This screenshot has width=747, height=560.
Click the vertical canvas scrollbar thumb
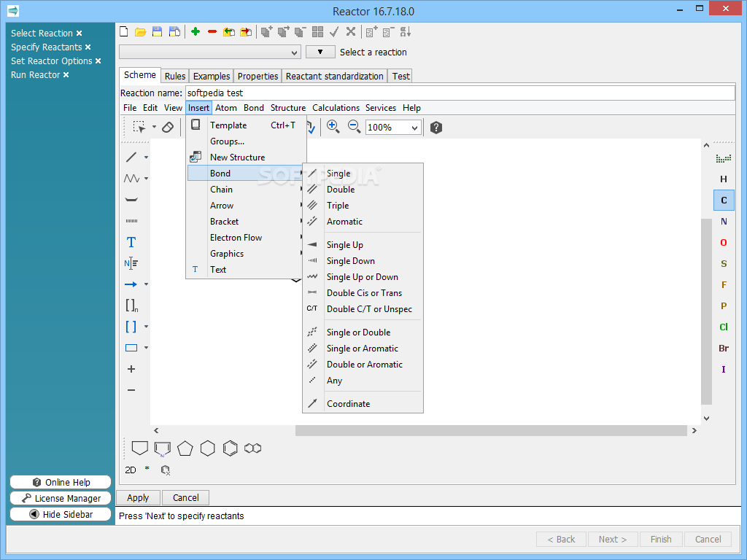tap(706, 312)
